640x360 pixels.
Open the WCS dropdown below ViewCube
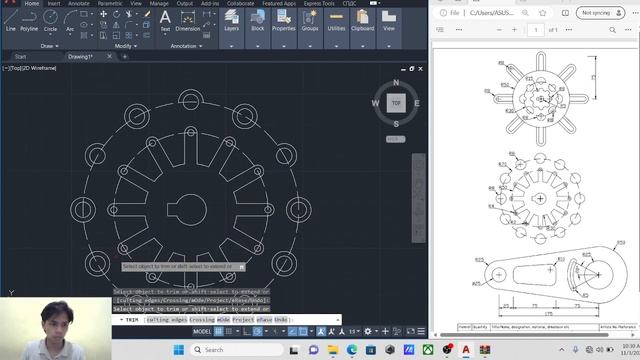pos(396,139)
